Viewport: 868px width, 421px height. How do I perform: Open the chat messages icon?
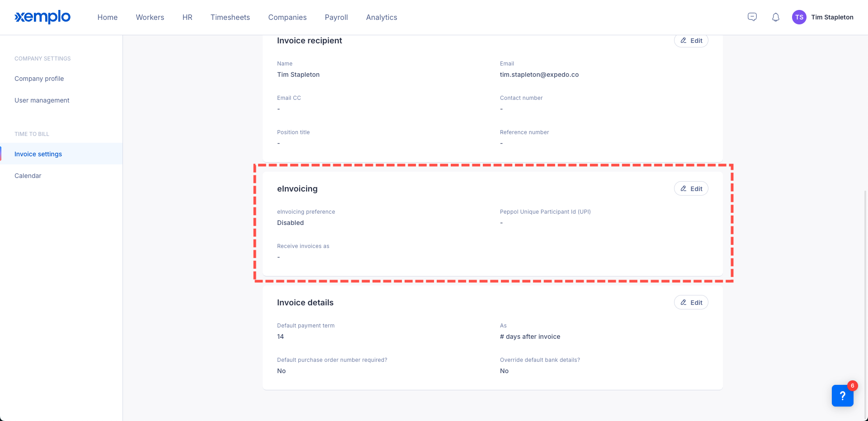click(752, 17)
